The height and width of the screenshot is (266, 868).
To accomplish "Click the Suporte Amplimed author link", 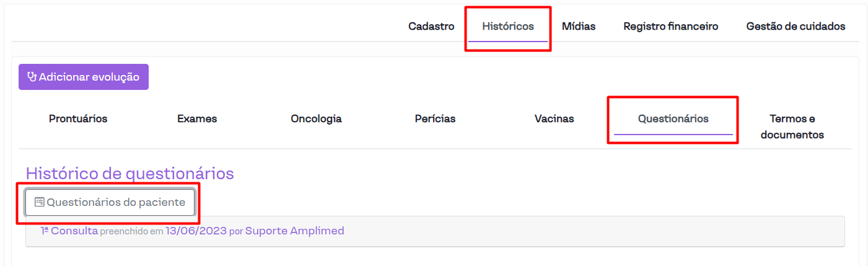I will coord(294,231).
